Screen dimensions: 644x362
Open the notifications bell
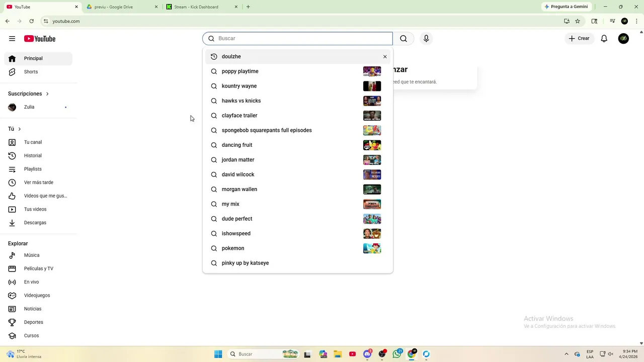click(x=604, y=39)
